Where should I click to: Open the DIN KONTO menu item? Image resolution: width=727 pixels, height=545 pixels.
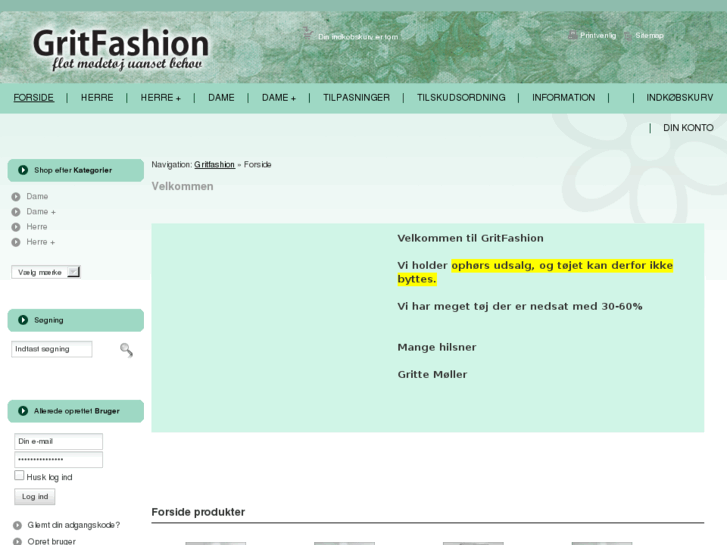[688, 128]
